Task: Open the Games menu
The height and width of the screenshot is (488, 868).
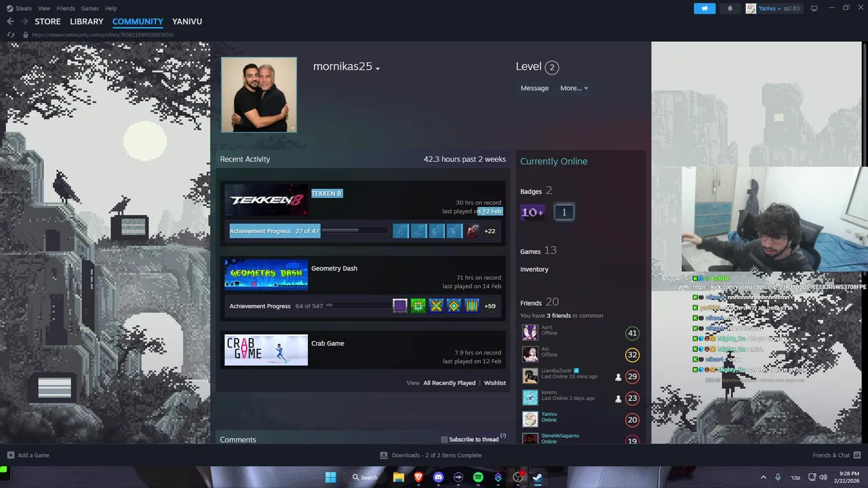Action: pos(90,8)
